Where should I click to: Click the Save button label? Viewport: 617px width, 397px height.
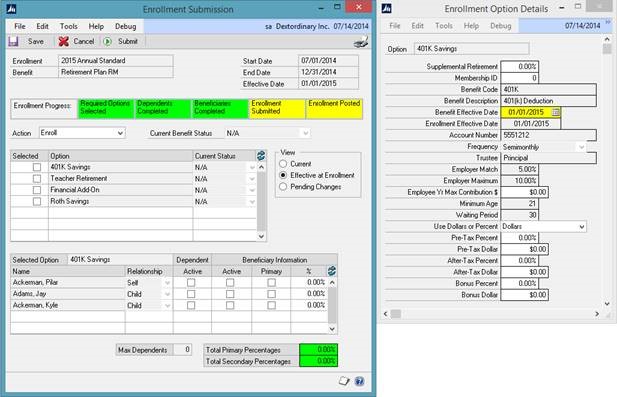tap(35, 41)
